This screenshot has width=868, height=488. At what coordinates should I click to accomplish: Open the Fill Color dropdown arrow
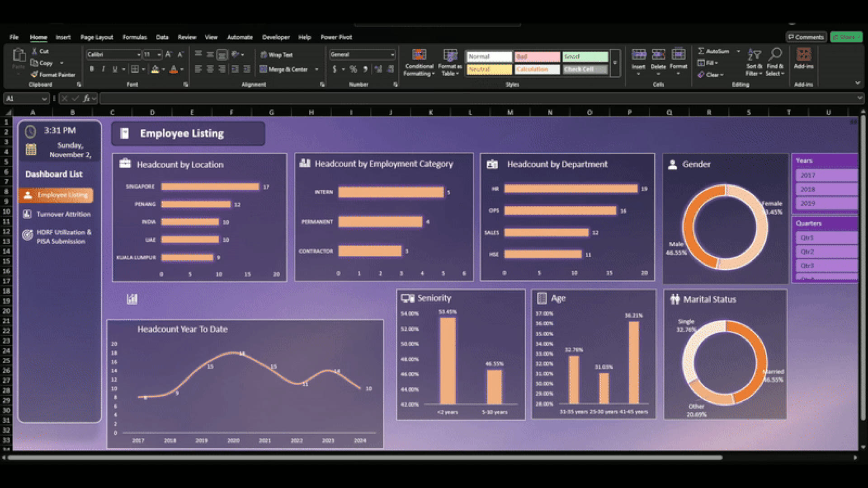[163, 70]
